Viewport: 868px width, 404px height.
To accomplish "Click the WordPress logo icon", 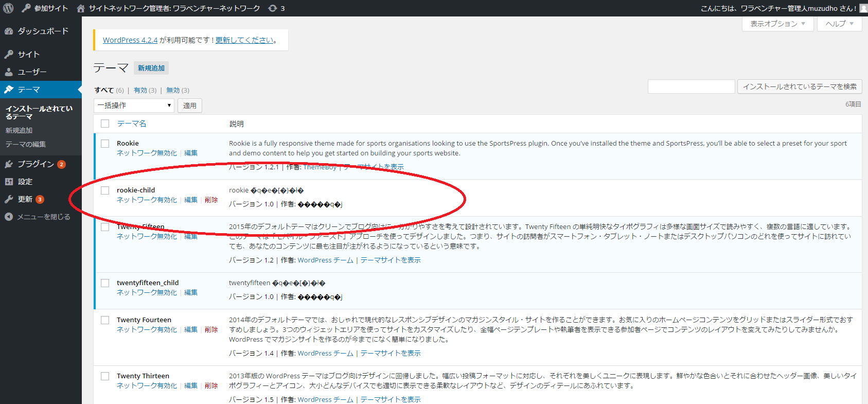I will tap(8, 8).
